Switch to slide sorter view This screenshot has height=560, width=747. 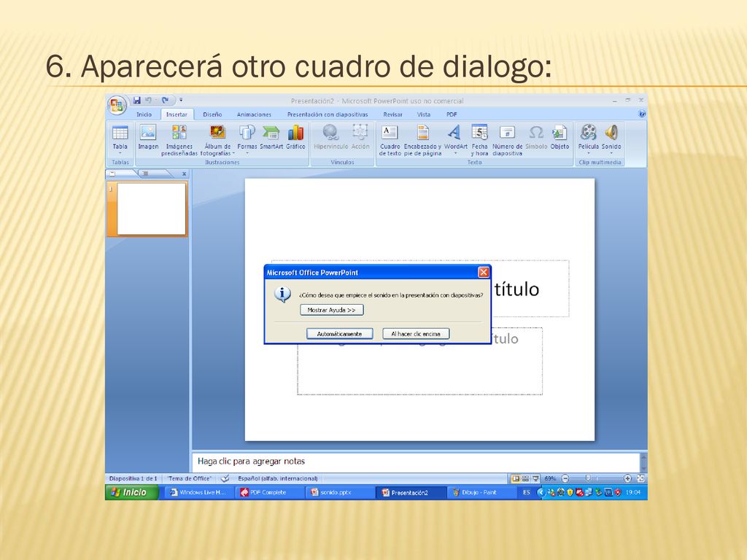[525, 478]
